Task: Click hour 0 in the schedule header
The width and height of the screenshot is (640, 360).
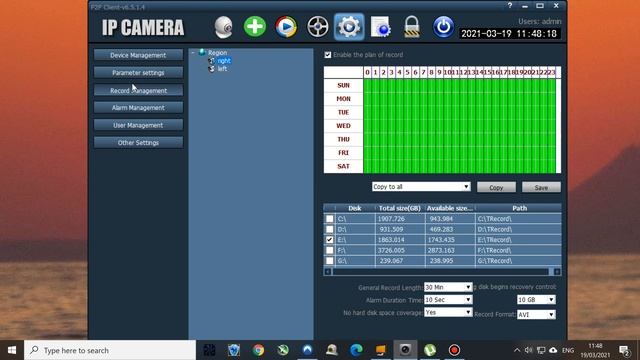Action: [367, 72]
